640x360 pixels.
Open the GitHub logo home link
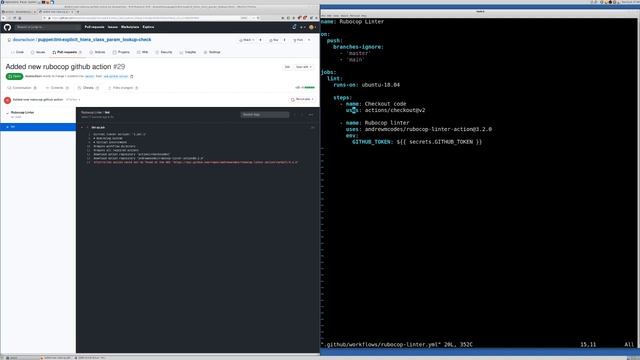(x=7, y=27)
